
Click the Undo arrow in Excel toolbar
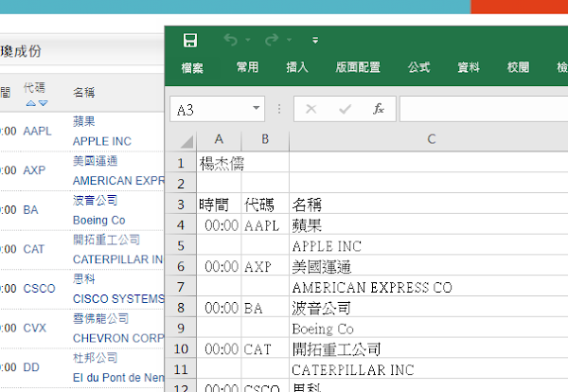[x=231, y=40]
